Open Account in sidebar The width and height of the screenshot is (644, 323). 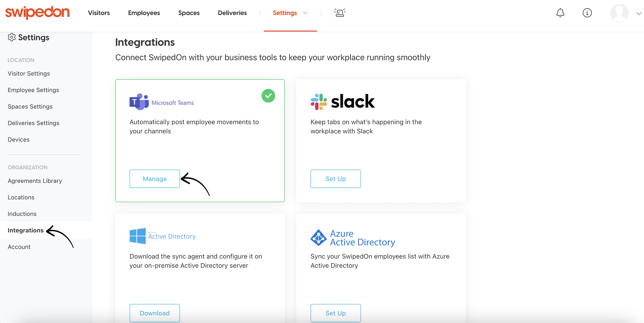[x=19, y=247]
